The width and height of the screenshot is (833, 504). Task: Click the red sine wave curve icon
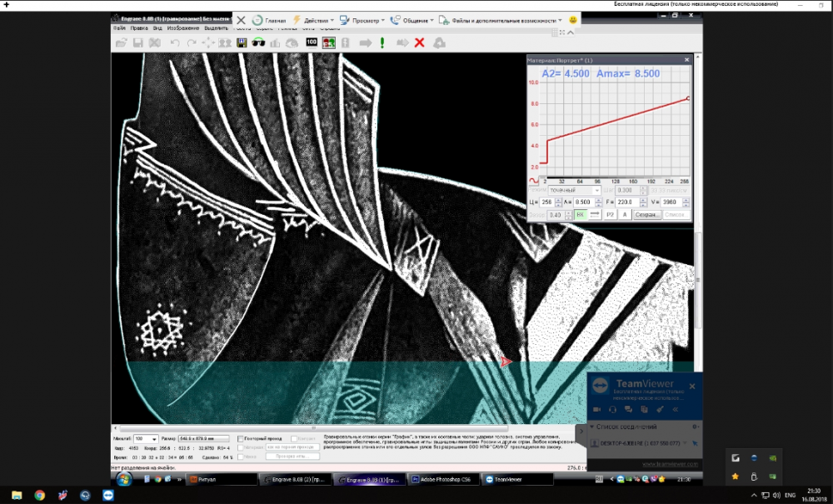535,181
